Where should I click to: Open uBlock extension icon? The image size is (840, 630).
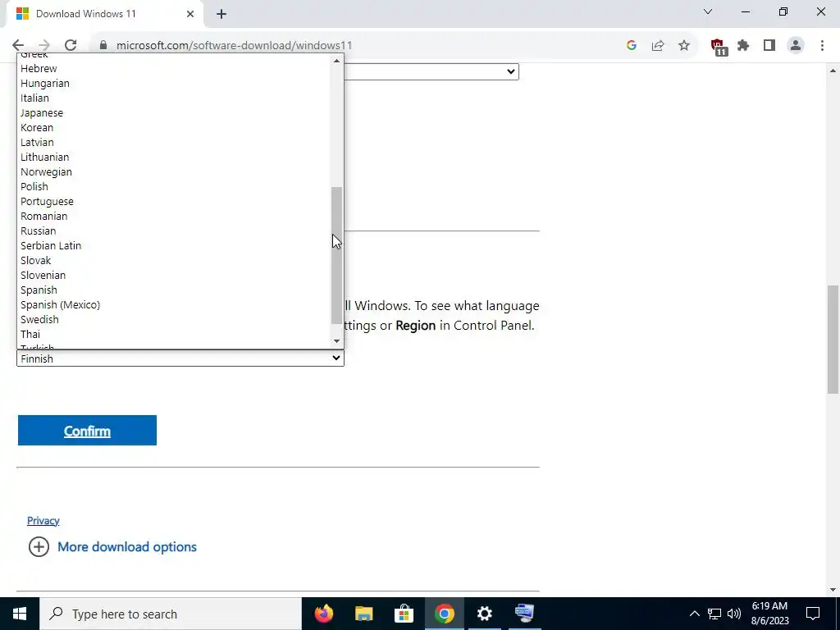[719, 47]
